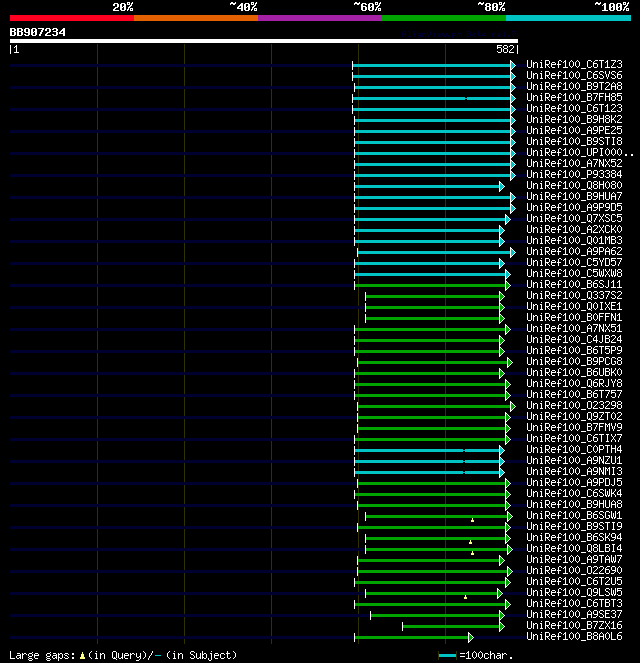The width and height of the screenshot is (640, 663).
Task: Open hit UniRef100_C6SVS6
Action: pyautogui.click(x=574, y=75)
